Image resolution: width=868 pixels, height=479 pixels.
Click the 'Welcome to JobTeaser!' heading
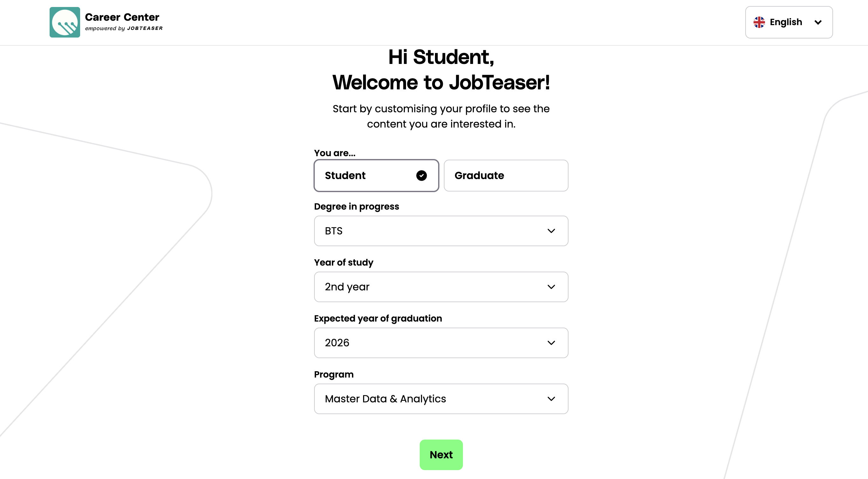(441, 83)
